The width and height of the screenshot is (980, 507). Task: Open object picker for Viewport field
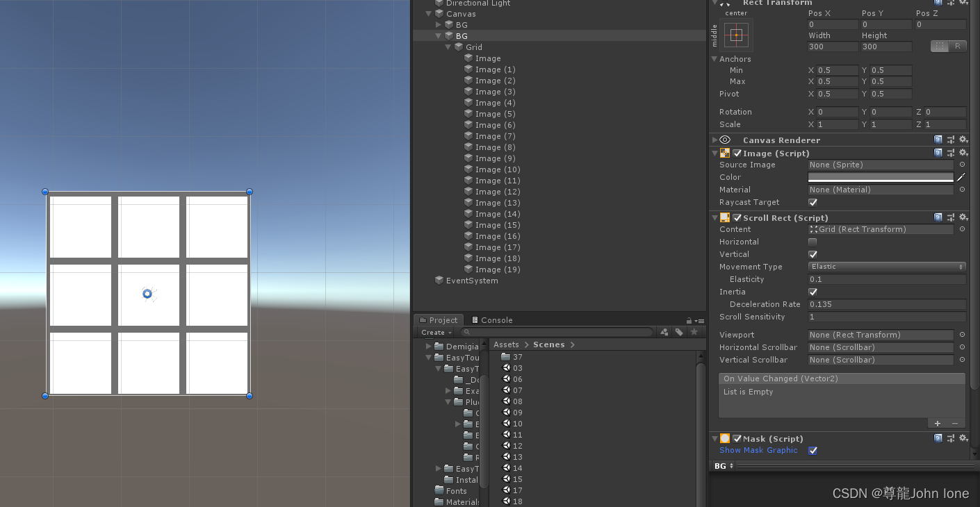[x=962, y=335]
